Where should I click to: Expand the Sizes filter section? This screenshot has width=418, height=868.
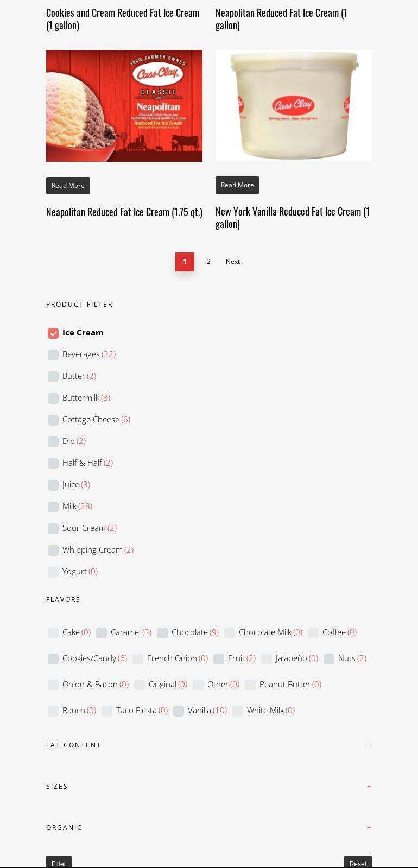tap(369, 786)
